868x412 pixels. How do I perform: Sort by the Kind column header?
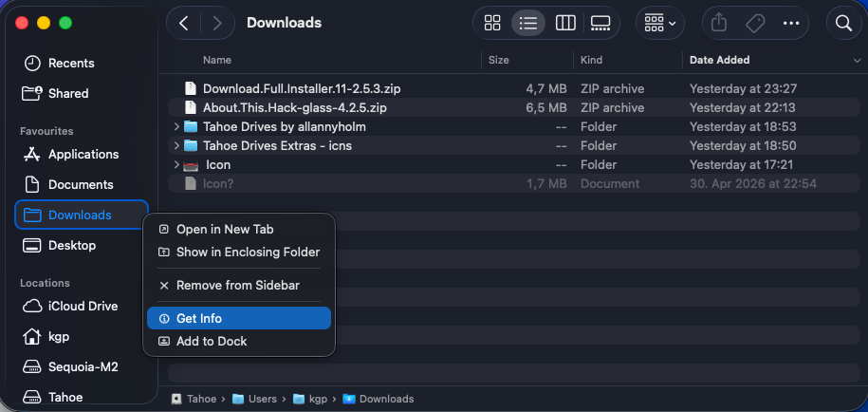point(591,60)
